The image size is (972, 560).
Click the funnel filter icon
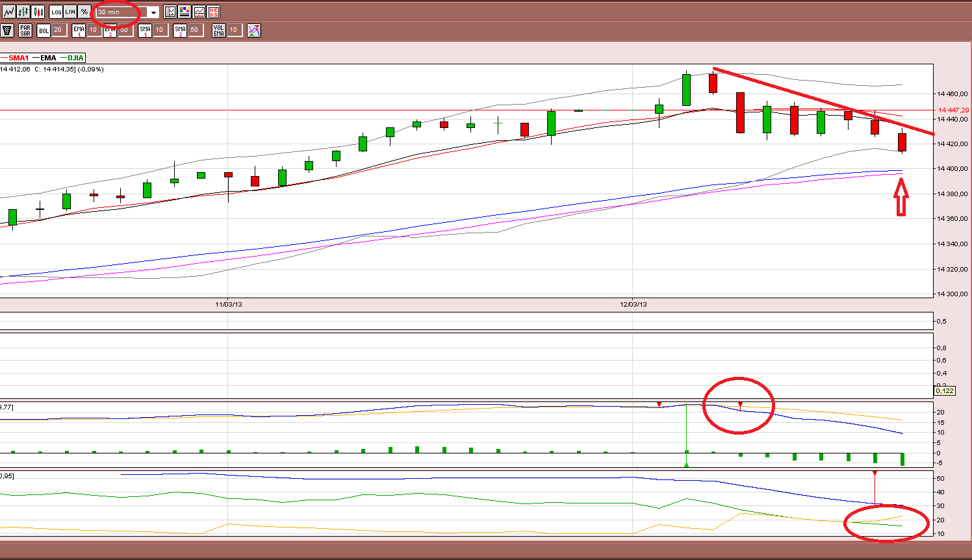tap(7, 30)
